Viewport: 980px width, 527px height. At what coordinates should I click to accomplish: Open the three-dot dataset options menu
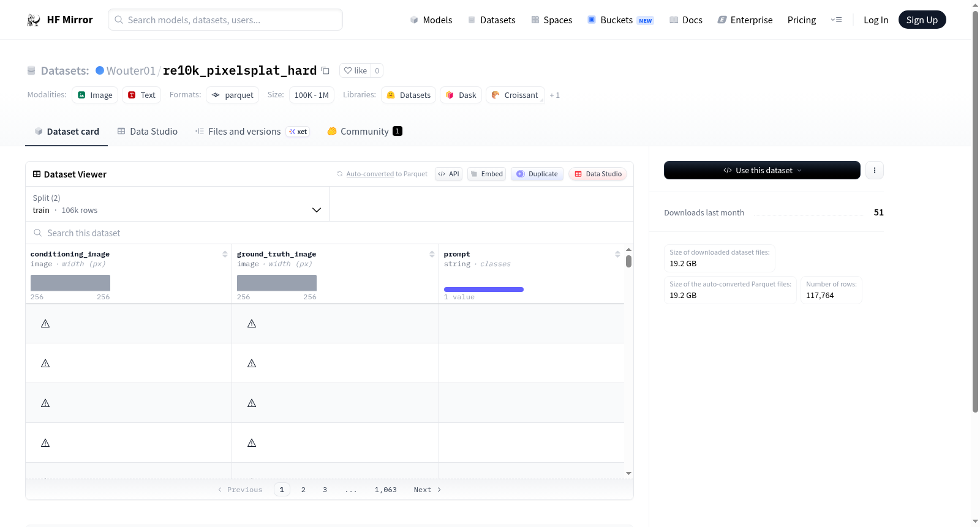(875, 170)
